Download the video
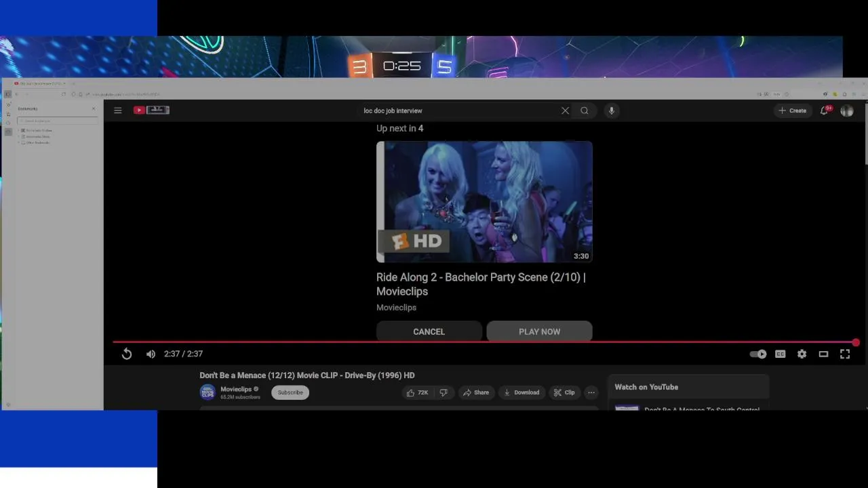 pos(521,392)
